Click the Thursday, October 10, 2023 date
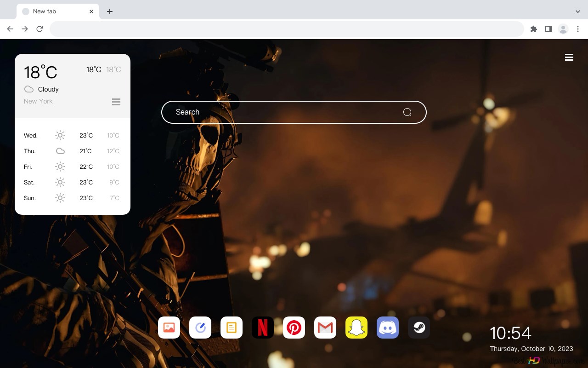The height and width of the screenshot is (368, 588). click(x=531, y=349)
